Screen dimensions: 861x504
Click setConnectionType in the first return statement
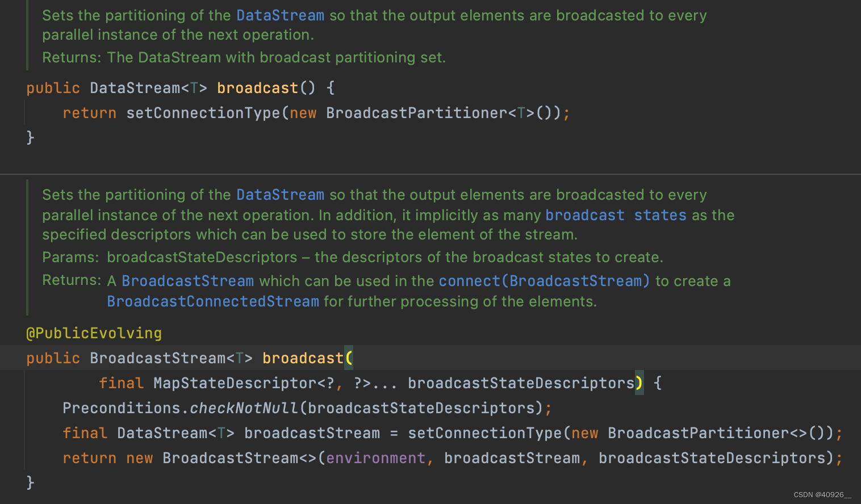click(x=203, y=113)
